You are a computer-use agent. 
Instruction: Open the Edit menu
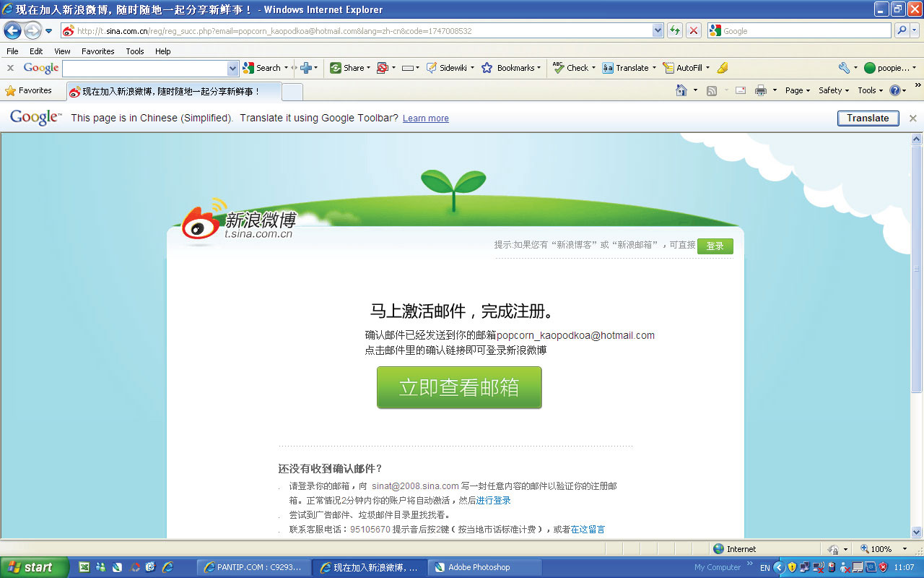coord(36,51)
